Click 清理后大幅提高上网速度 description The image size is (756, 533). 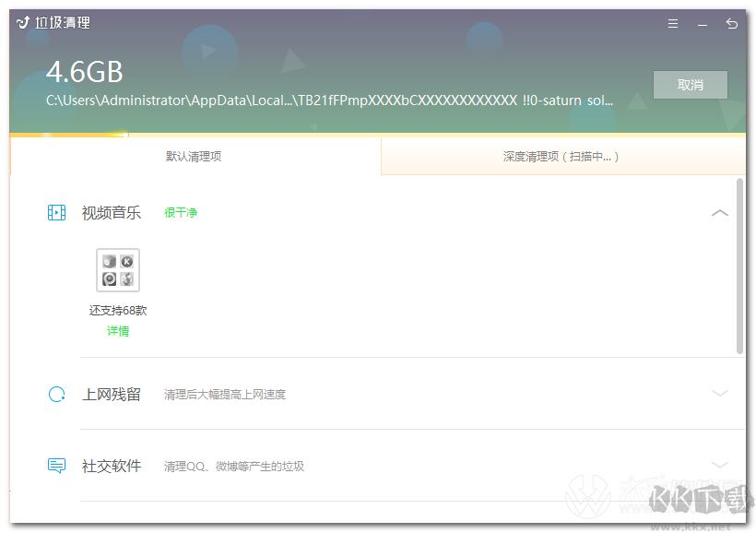point(225,395)
